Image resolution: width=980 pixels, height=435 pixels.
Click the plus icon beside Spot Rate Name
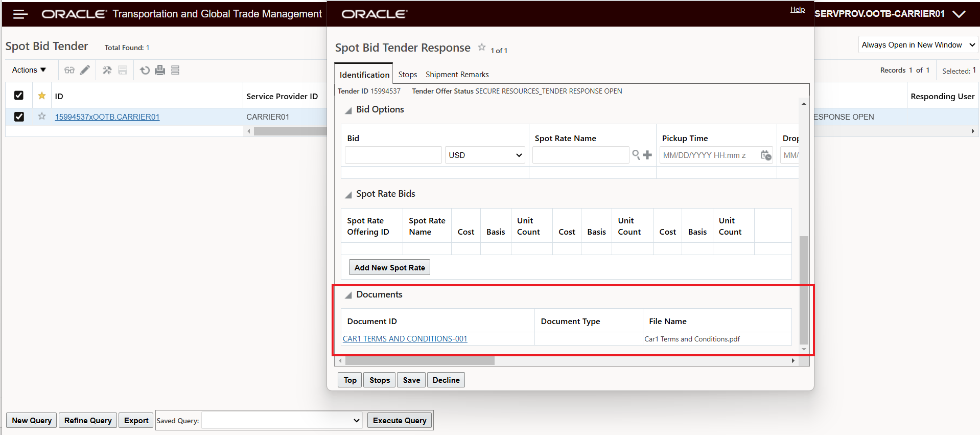click(x=647, y=155)
